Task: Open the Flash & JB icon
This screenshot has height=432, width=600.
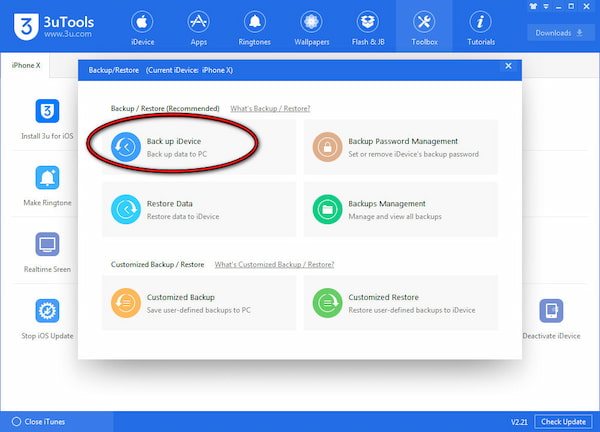Action: pos(368,22)
